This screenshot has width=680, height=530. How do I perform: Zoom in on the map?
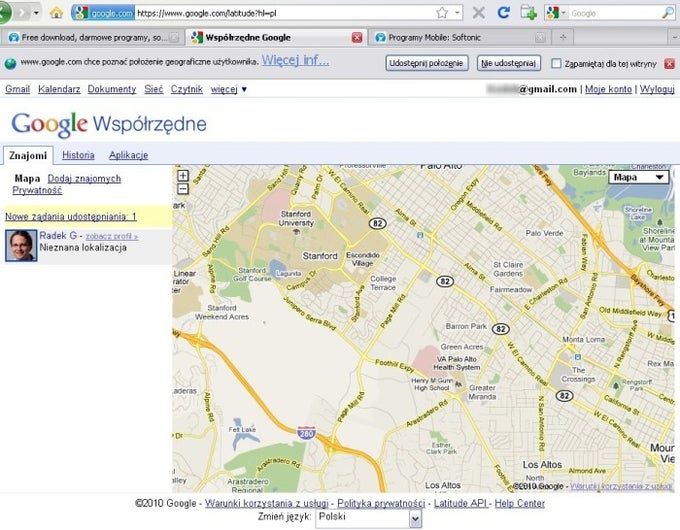[183, 176]
